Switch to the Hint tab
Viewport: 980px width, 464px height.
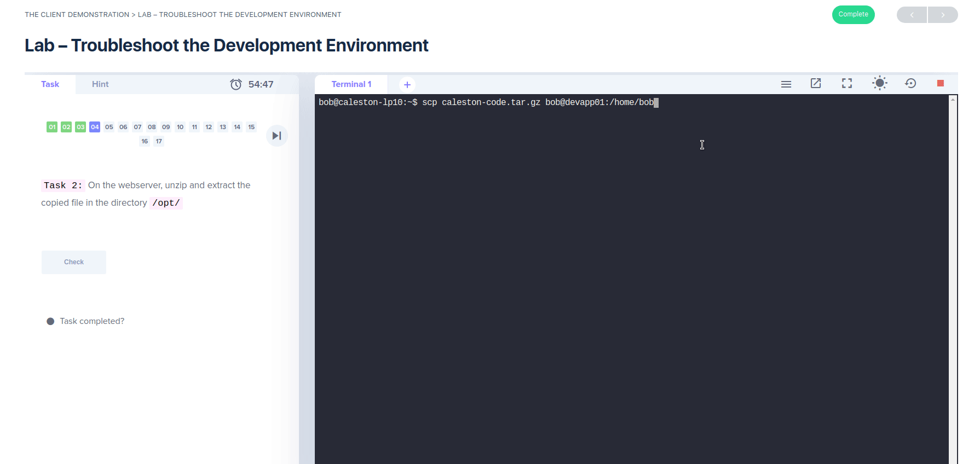pyautogui.click(x=100, y=84)
